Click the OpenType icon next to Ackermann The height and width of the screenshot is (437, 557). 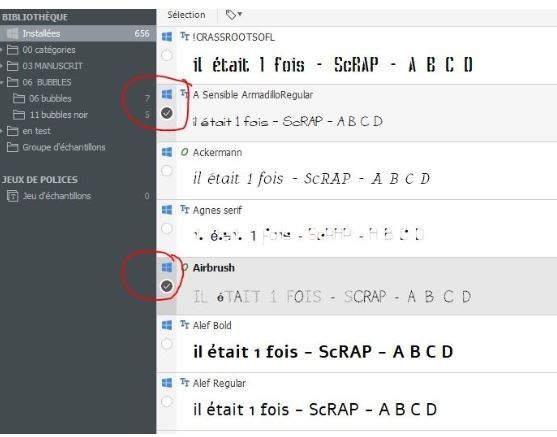click(184, 152)
